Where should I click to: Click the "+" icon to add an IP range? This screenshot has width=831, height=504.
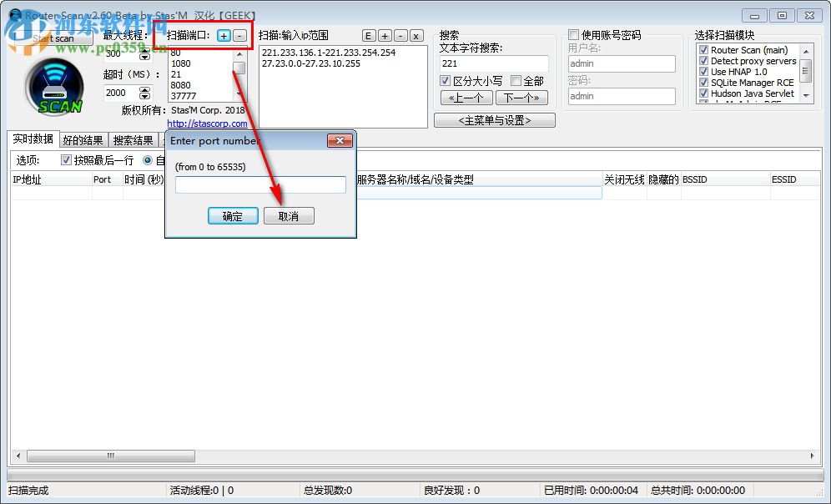[383, 35]
